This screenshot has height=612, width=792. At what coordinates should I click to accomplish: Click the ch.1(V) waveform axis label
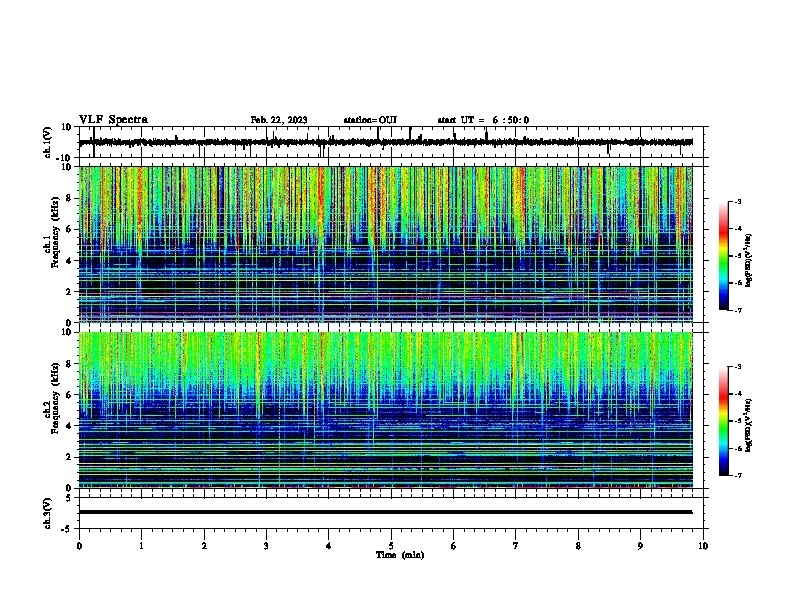tap(48, 142)
